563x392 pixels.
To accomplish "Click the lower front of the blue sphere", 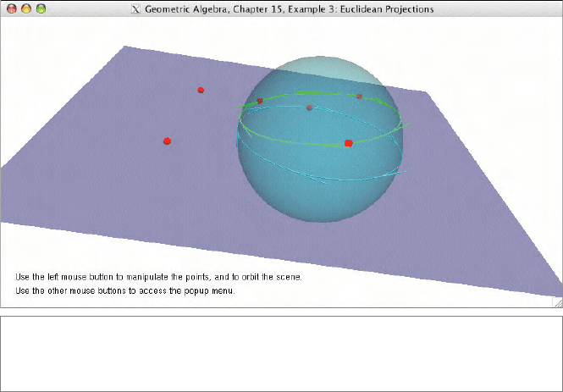I will [319, 201].
